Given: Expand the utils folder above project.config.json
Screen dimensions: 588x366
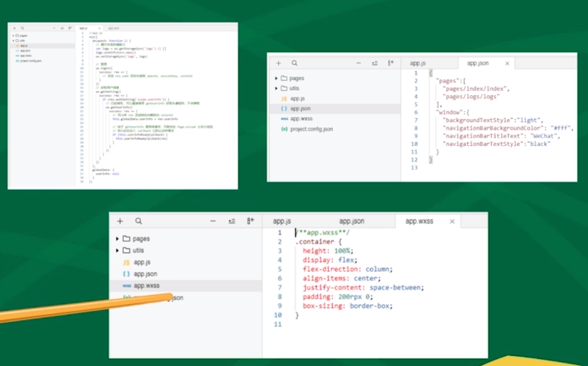Looking at the screenshot, I should 277,88.
